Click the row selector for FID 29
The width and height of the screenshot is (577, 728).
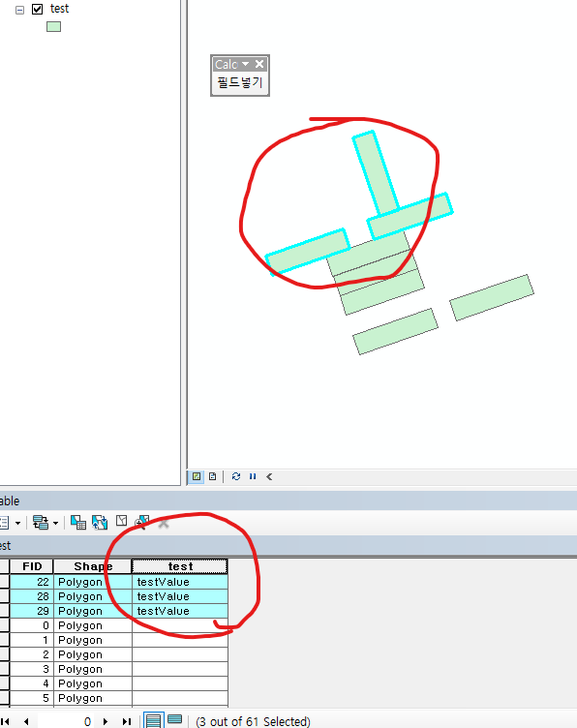coord(4,611)
